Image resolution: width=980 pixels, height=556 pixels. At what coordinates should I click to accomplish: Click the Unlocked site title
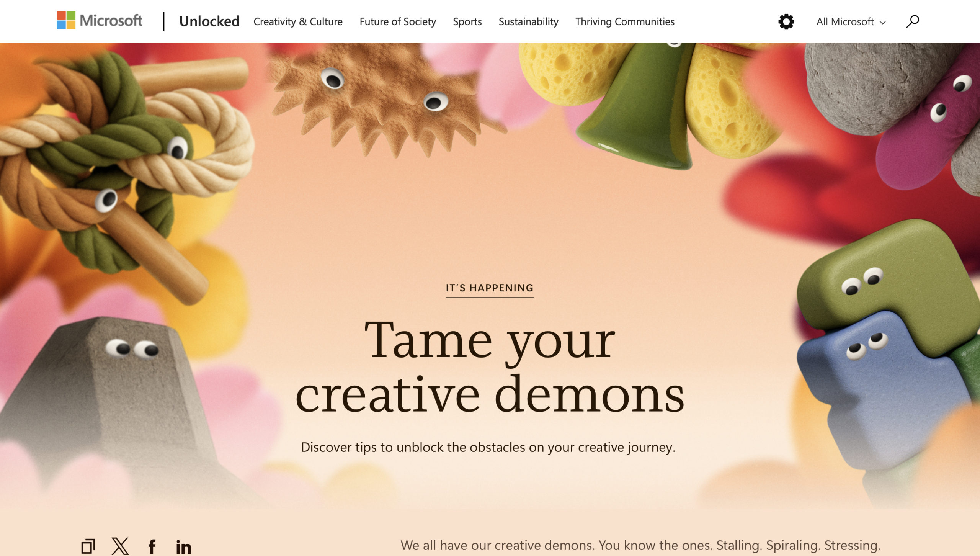tap(209, 21)
